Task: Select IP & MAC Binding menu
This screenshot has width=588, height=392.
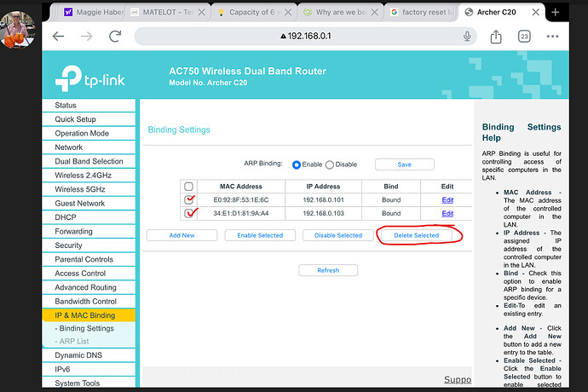Action: pos(89,315)
